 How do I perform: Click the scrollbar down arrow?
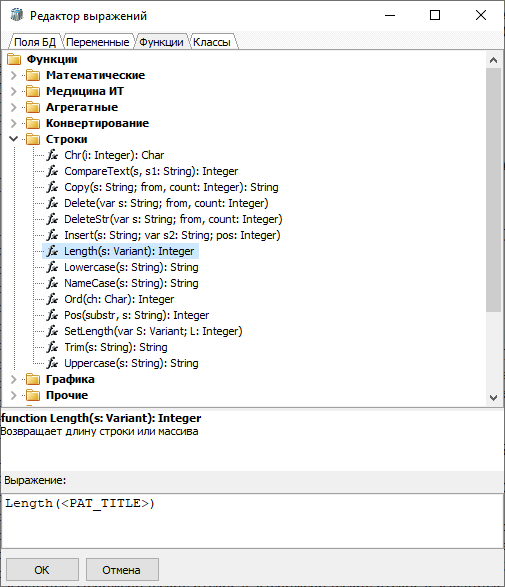coord(493,398)
